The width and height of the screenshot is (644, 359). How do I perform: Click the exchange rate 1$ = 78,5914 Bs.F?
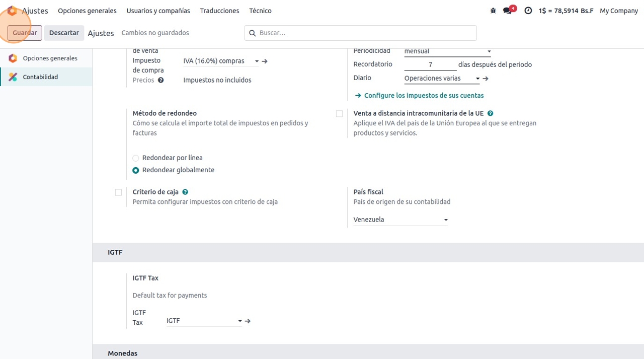pos(566,11)
